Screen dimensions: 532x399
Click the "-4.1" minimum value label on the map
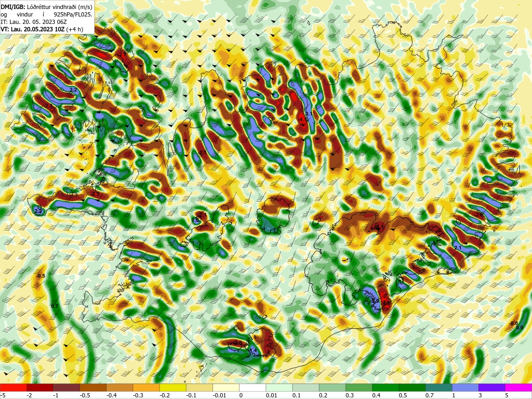point(302,119)
